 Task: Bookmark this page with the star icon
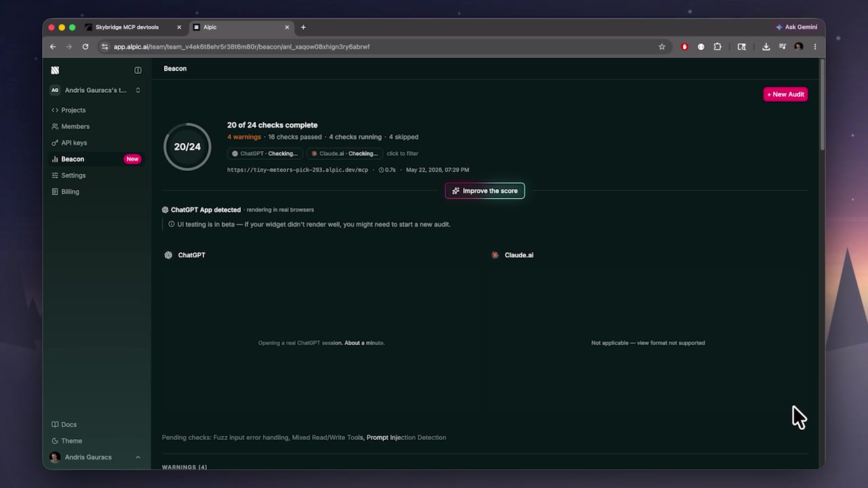(662, 47)
